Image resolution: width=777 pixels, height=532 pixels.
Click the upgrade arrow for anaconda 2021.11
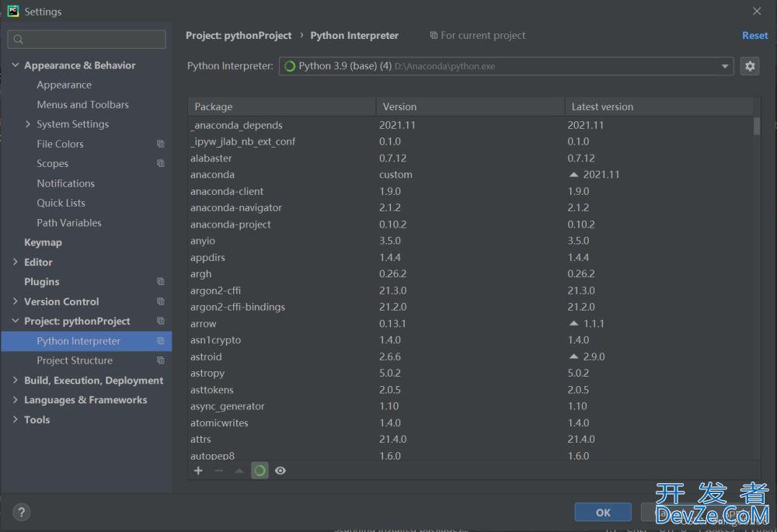574,175
